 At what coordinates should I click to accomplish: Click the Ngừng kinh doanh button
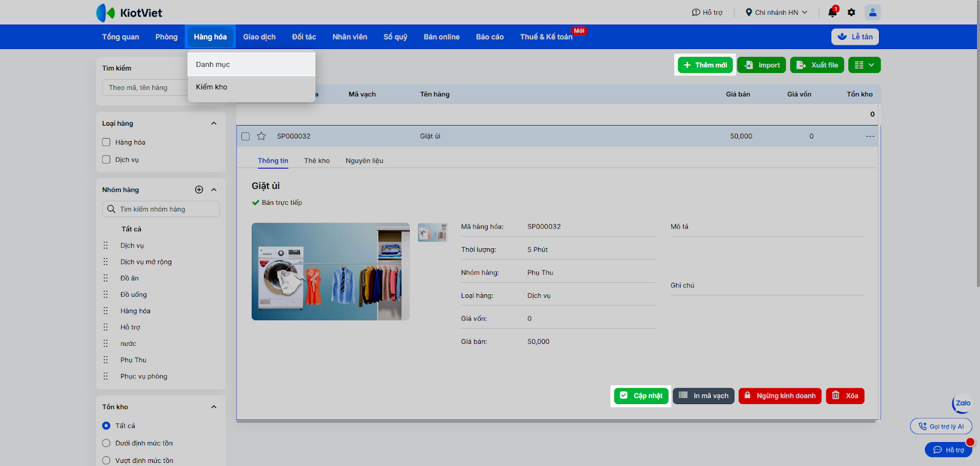[780, 396]
